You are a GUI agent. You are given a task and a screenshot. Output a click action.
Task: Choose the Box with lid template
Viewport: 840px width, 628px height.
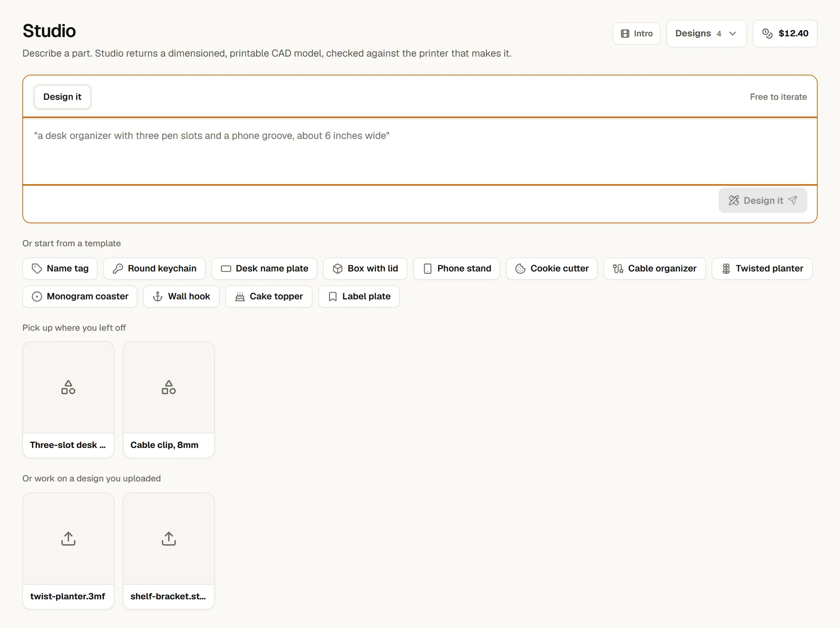pyautogui.click(x=365, y=269)
